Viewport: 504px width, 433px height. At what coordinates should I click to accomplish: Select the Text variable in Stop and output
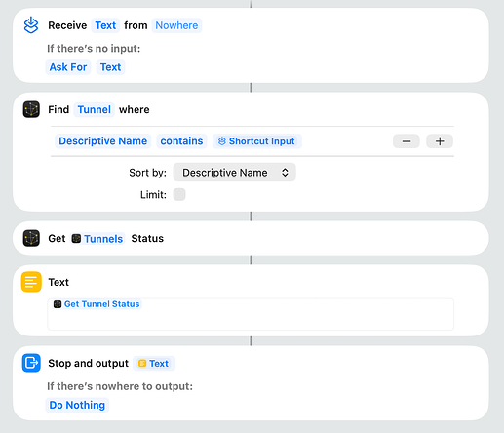(154, 363)
